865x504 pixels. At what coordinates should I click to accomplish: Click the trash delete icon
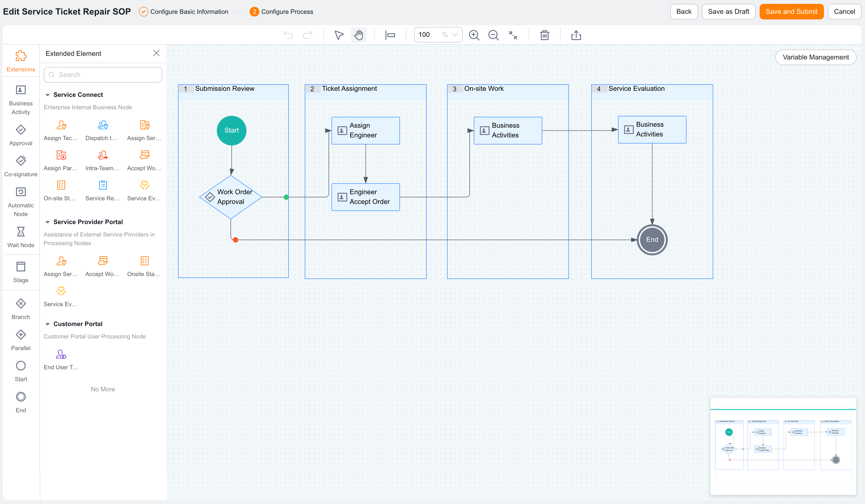545,35
